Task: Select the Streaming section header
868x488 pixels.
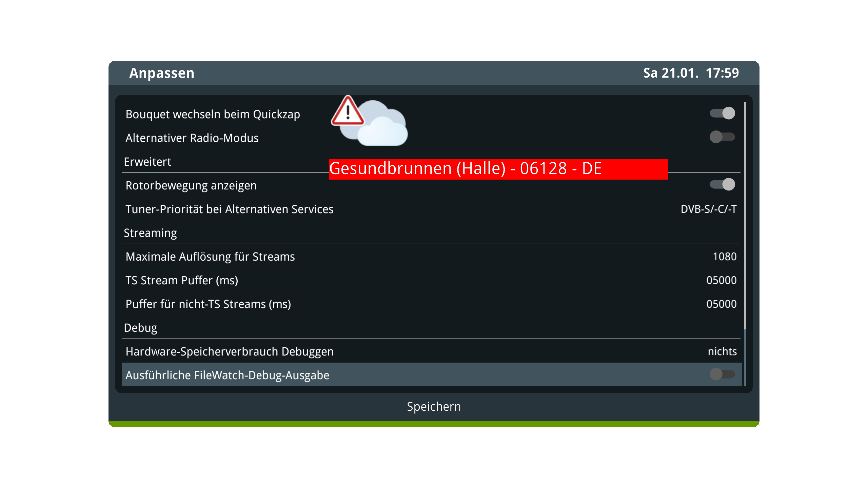Action: tap(150, 233)
